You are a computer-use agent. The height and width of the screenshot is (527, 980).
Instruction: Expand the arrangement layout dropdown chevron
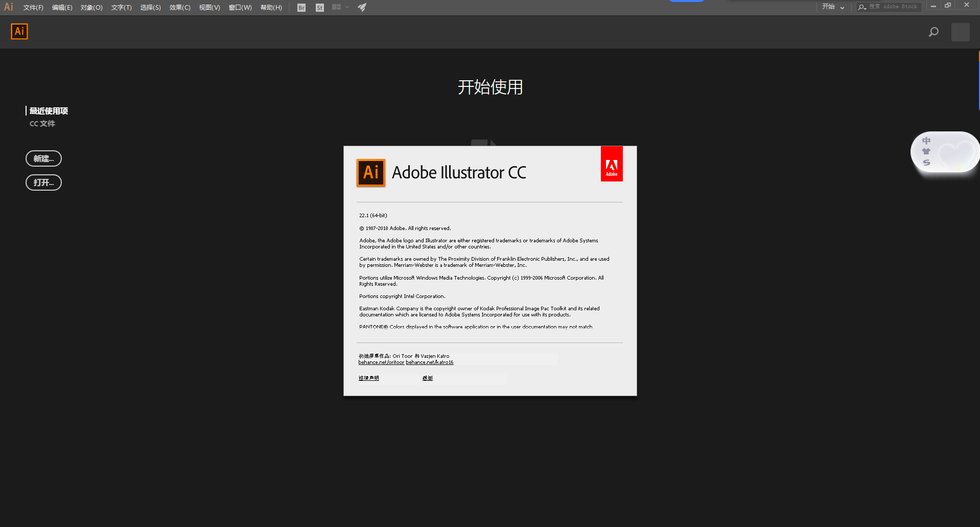tap(347, 7)
